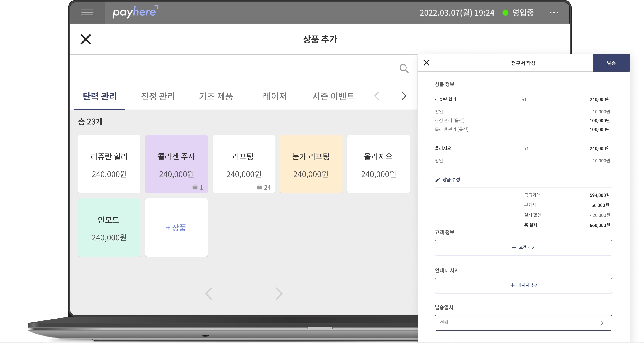
Task: Click the 총 결제 660,000원 amount
Action: 600,225
